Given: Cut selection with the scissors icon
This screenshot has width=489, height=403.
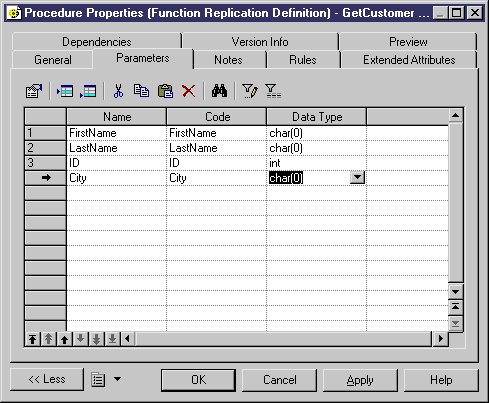Looking at the screenshot, I should click(x=118, y=91).
